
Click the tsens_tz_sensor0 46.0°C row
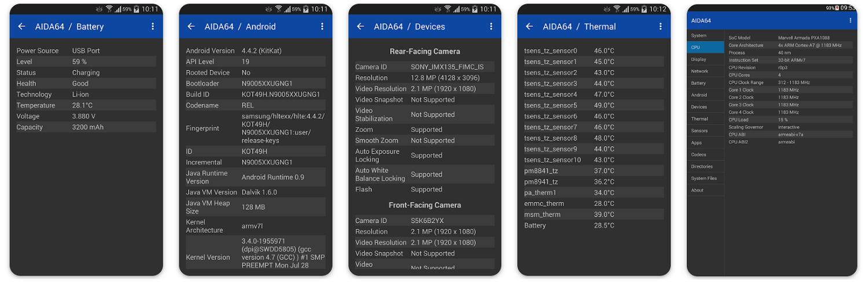pyautogui.click(x=594, y=51)
